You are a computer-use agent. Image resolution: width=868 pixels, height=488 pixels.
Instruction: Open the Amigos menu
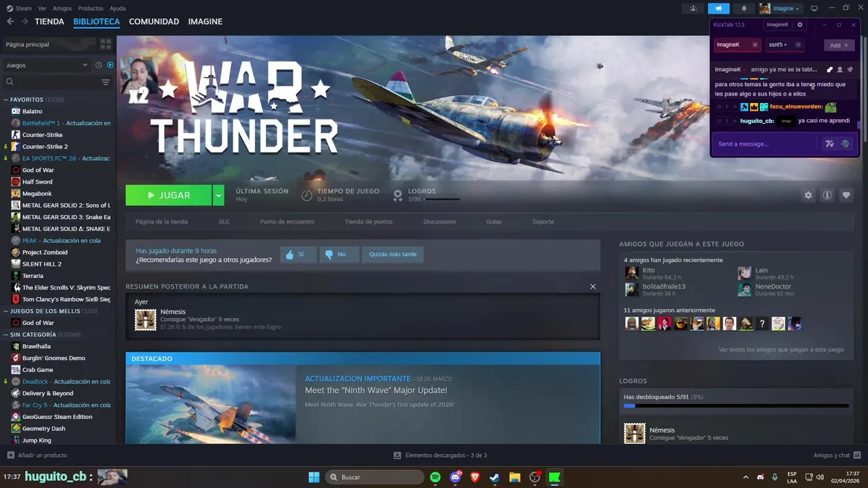(62, 9)
